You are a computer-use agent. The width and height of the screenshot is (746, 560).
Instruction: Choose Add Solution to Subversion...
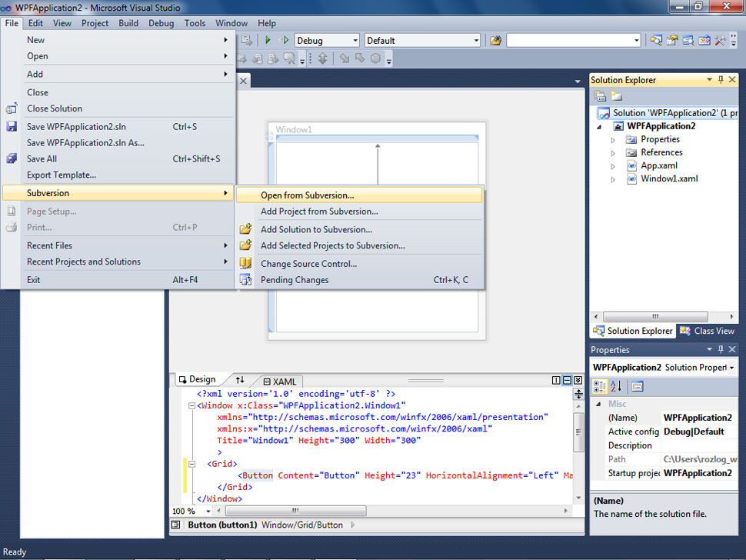pos(359,229)
